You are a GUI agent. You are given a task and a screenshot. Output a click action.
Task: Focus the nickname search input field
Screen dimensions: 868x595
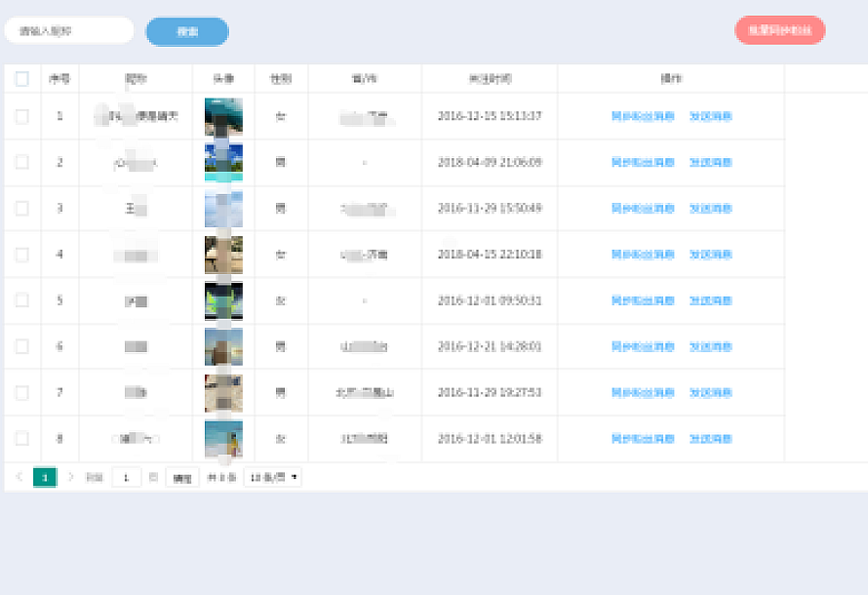tap(69, 31)
